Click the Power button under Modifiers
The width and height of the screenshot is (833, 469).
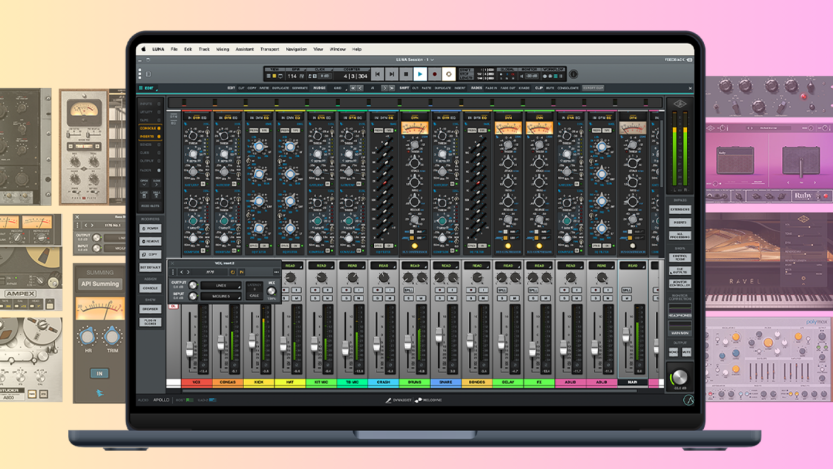pyautogui.click(x=150, y=228)
